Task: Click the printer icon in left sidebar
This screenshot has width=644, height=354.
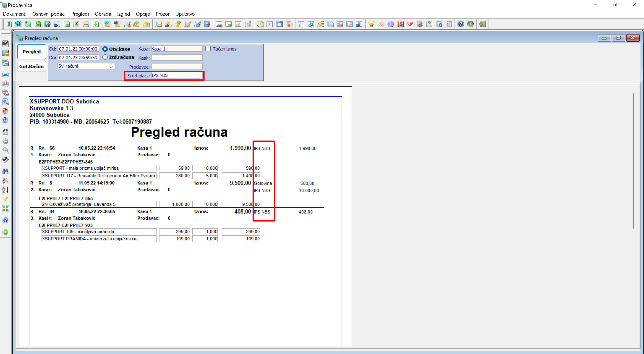Action: (x=5, y=74)
